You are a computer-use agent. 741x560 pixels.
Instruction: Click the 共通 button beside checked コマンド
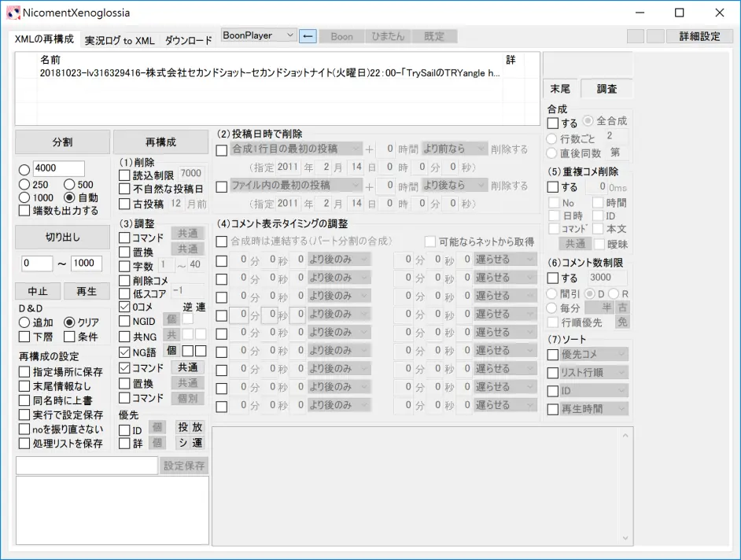click(x=188, y=367)
